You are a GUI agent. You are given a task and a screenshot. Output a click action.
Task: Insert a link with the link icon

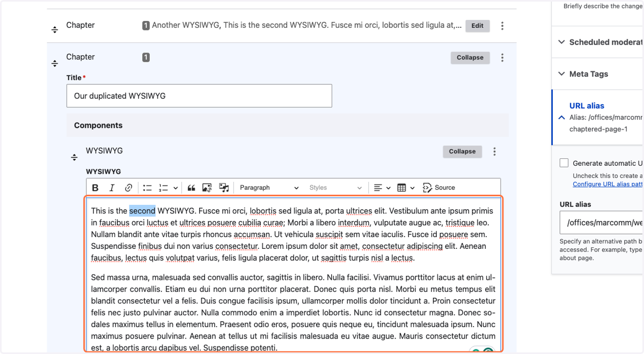click(x=128, y=188)
